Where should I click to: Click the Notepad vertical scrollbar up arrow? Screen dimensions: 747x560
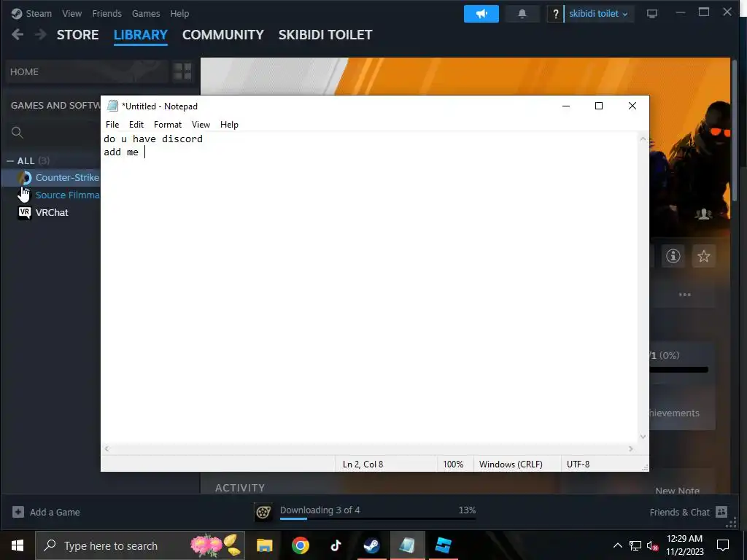click(x=643, y=139)
